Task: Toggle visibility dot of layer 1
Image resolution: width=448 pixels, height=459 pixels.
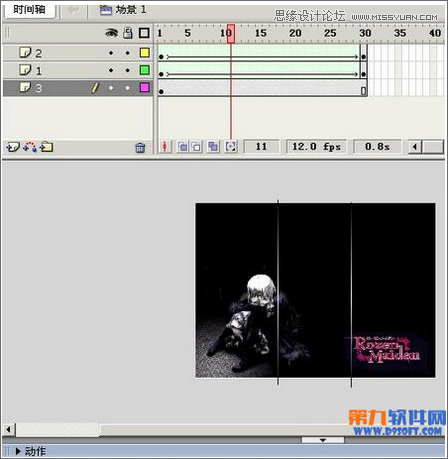Action: [111, 70]
